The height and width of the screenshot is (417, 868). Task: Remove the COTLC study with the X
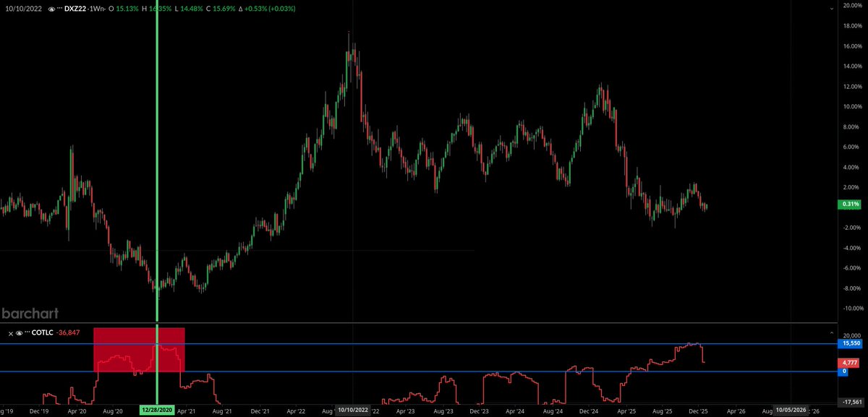click(x=10, y=333)
